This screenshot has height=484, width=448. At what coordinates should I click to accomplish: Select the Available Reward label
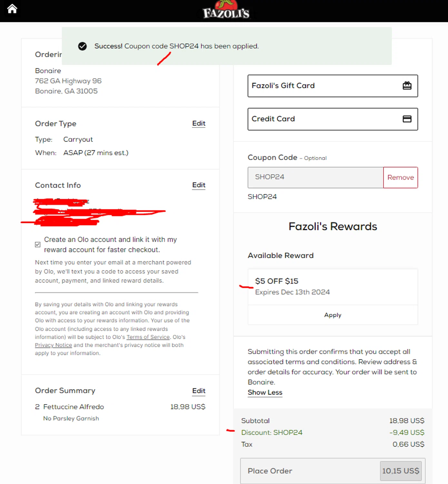pyautogui.click(x=281, y=256)
